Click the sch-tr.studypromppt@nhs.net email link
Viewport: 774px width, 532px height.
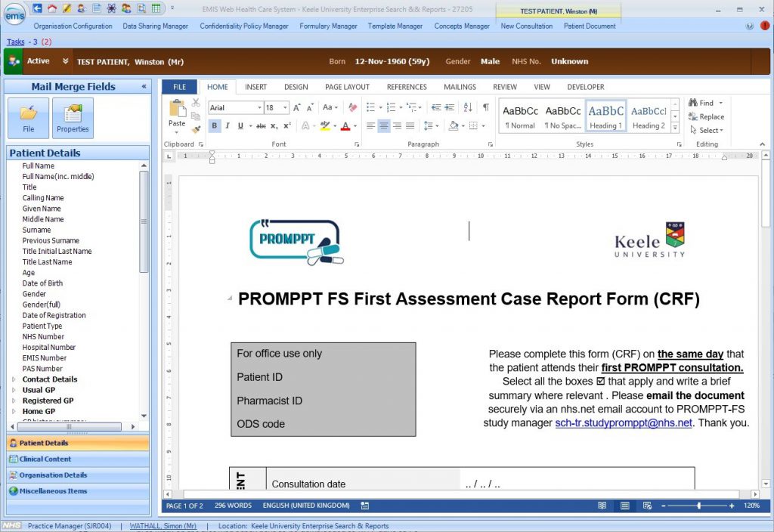coord(624,423)
